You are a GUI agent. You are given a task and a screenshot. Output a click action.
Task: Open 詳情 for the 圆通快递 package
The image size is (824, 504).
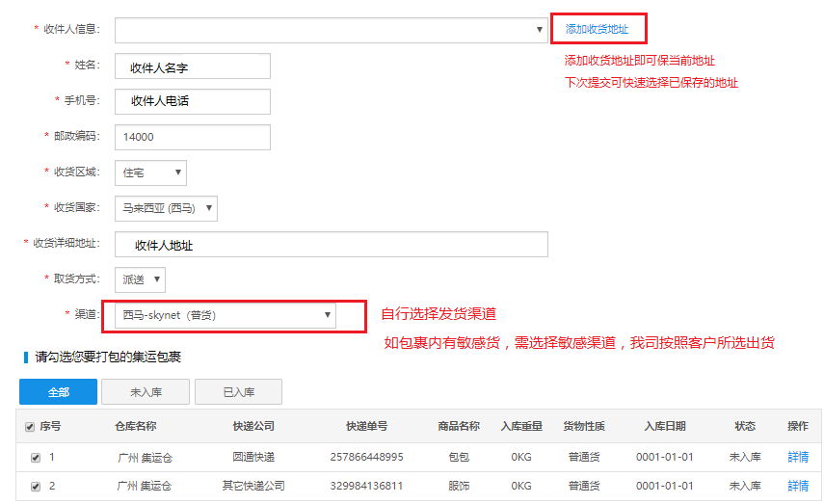(797, 457)
